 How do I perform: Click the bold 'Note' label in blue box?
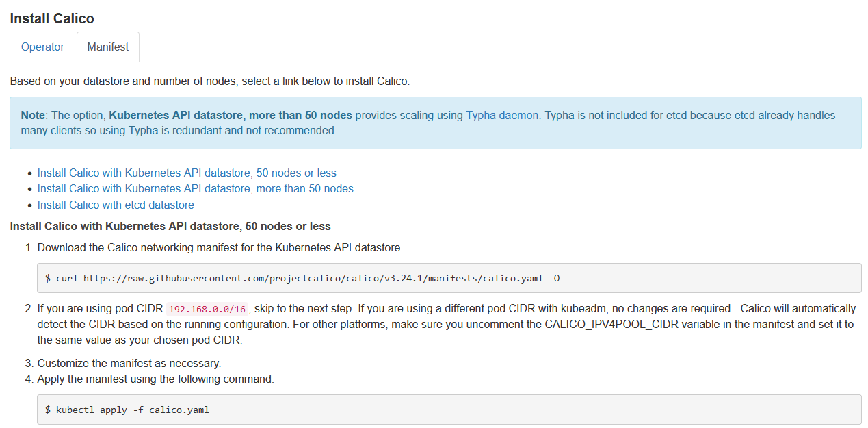point(33,115)
